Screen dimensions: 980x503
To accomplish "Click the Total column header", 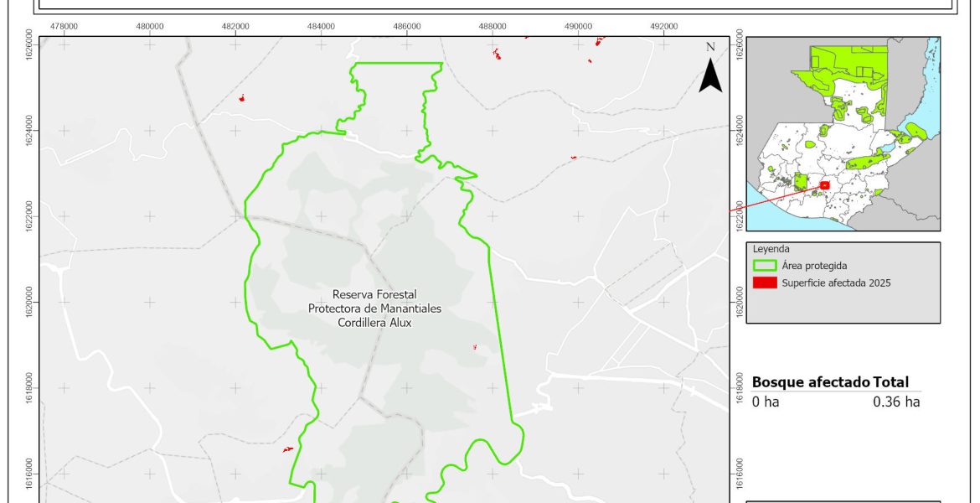I will click(x=890, y=382).
